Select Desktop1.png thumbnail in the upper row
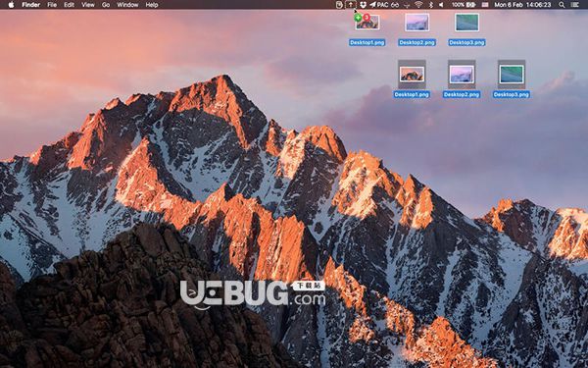The width and height of the screenshot is (588, 368). (367, 23)
